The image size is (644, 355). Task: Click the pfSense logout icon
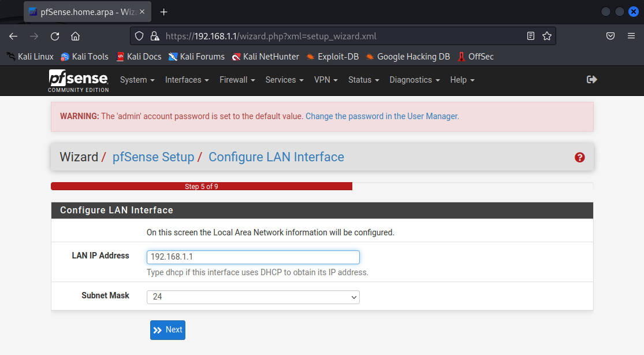(591, 80)
